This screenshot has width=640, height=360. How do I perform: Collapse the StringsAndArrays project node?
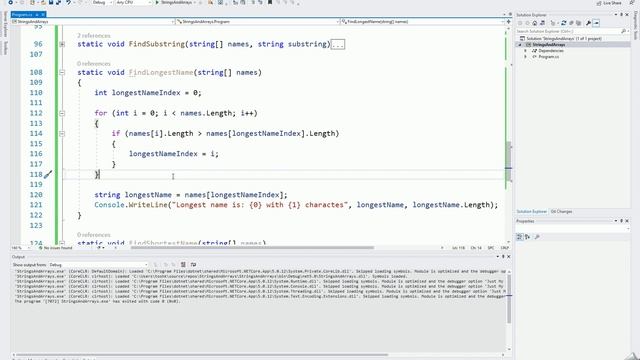pos(520,44)
